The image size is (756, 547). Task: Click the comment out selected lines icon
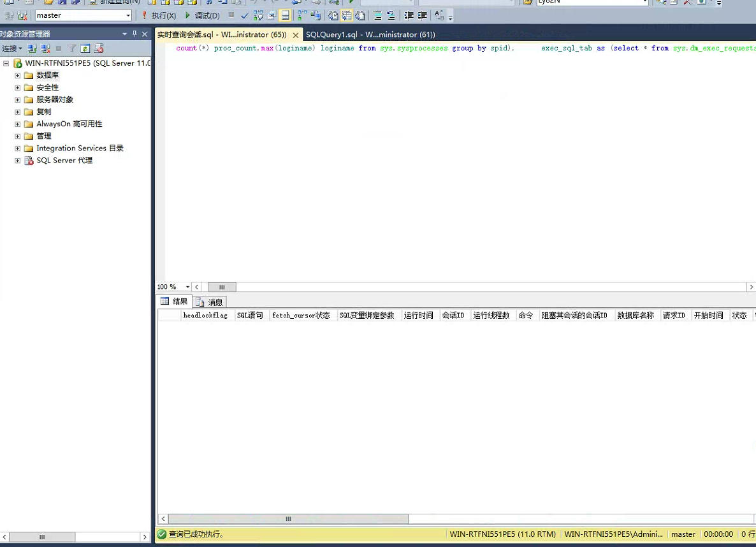click(x=378, y=15)
